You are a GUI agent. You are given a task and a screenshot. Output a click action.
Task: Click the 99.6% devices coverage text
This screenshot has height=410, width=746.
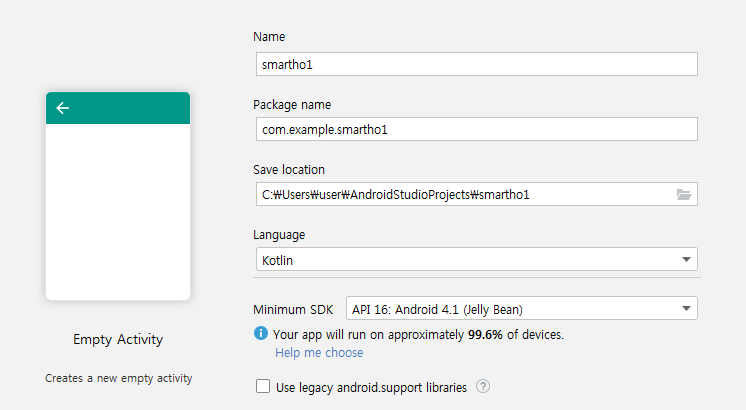point(418,335)
